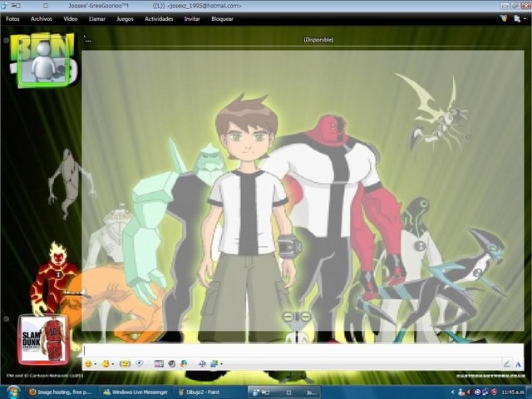
Task: Collapse your display picture with small arrow
Action: pyautogui.click(x=6, y=318)
